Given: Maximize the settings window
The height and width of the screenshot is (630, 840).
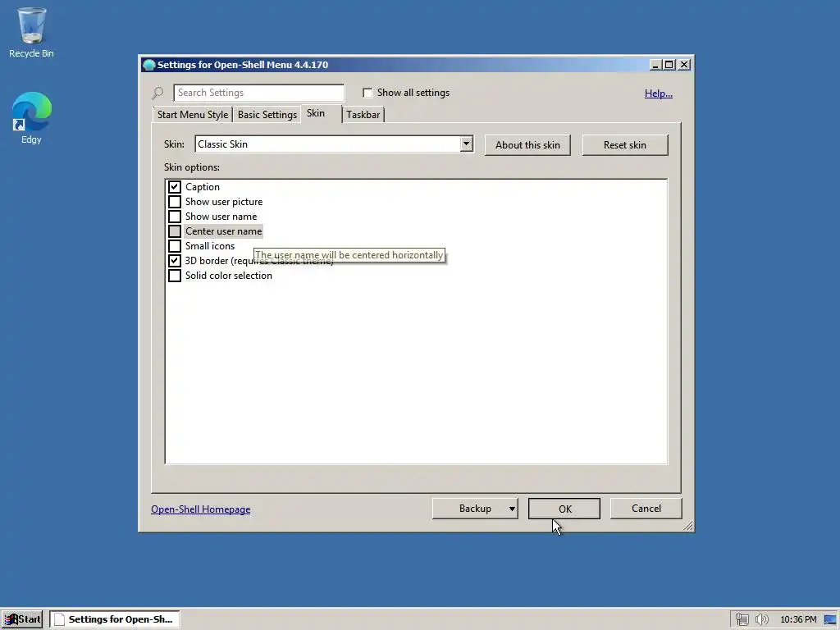Looking at the screenshot, I should pos(669,65).
